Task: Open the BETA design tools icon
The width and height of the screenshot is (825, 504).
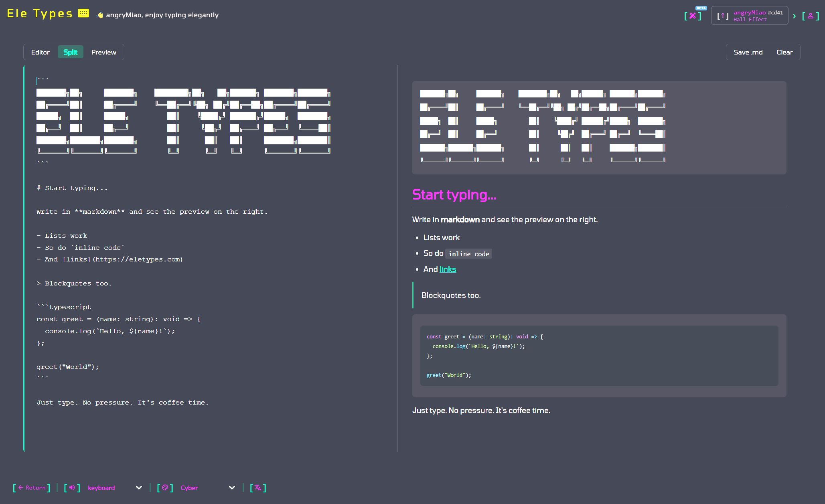Action: click(x=693, y=16)
